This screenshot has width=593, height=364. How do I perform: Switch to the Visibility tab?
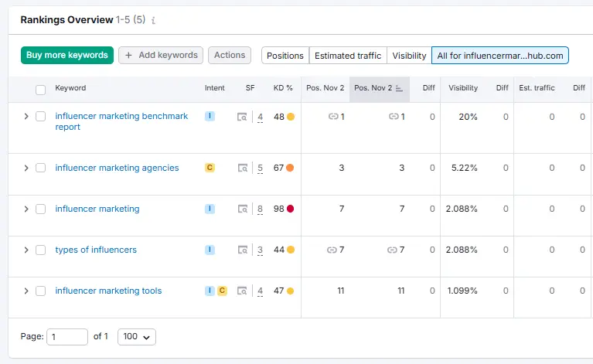pos(409,56)
